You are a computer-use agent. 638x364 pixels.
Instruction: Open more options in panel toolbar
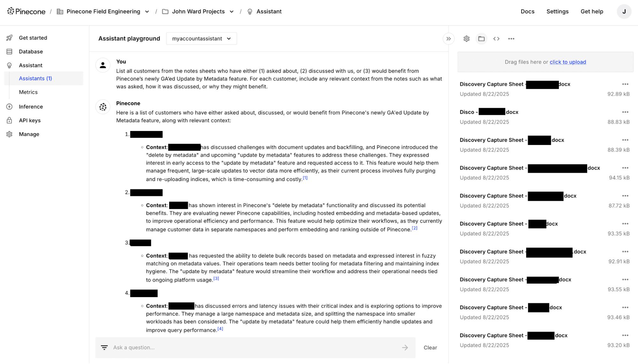(x=511, y=39)
